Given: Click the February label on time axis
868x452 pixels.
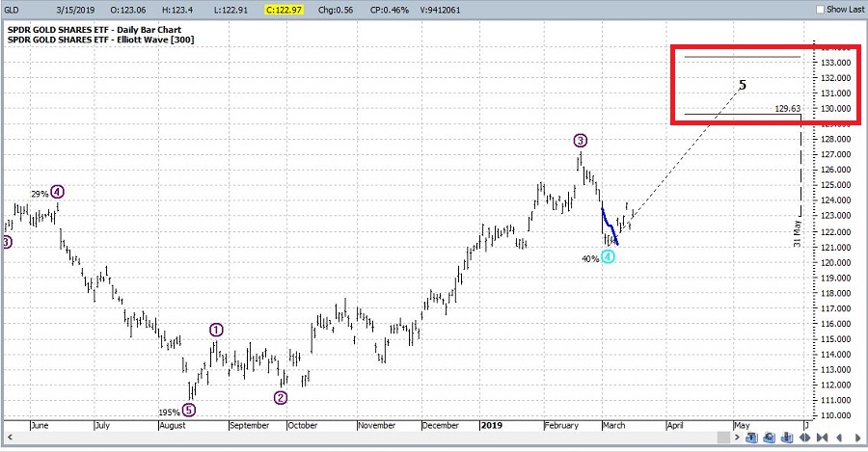Looking at the screenshot, I should point(561,425).
